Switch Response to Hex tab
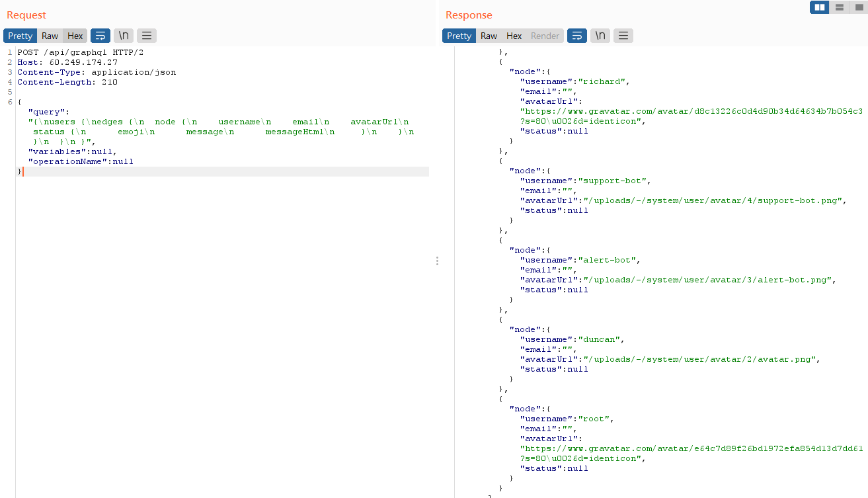 (x=514, y=36)
